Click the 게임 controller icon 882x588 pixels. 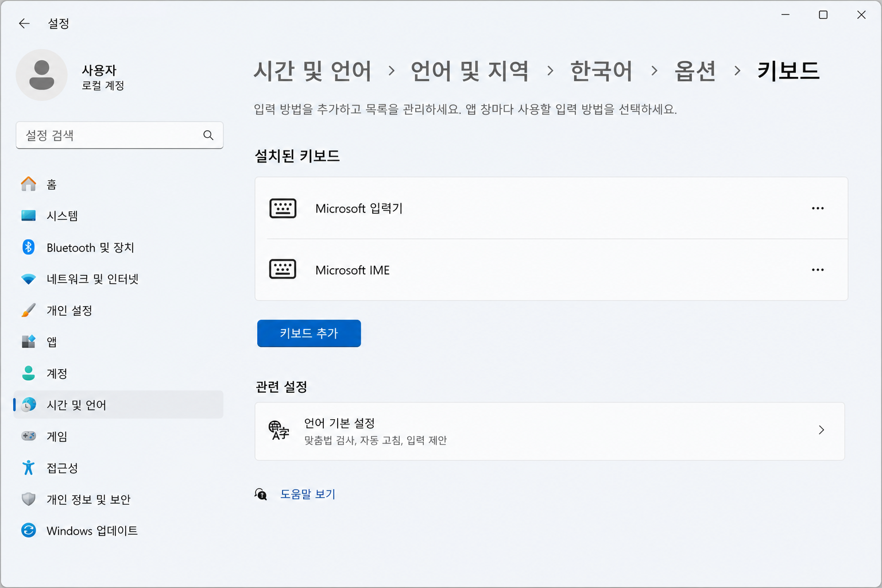29,436
